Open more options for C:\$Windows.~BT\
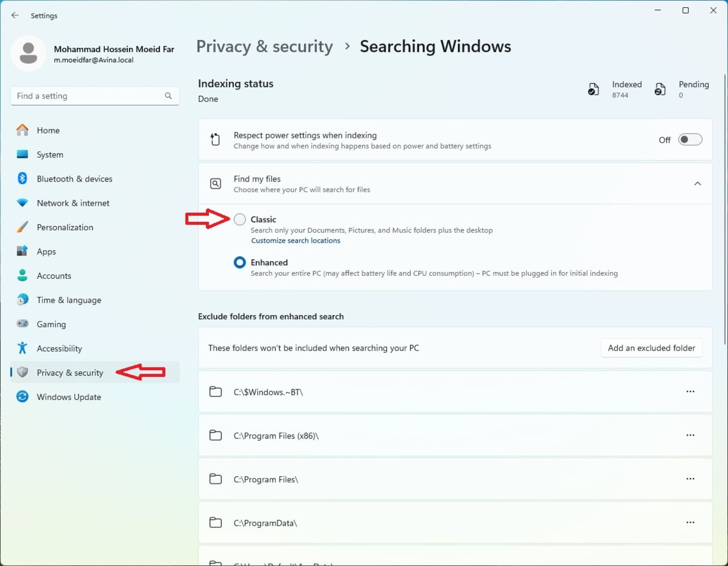 point(690,391)
